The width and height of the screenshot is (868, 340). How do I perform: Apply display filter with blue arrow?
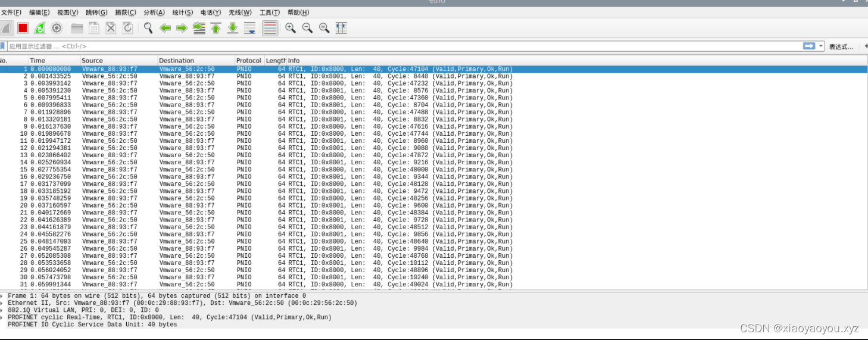click(x=809, y=46)
